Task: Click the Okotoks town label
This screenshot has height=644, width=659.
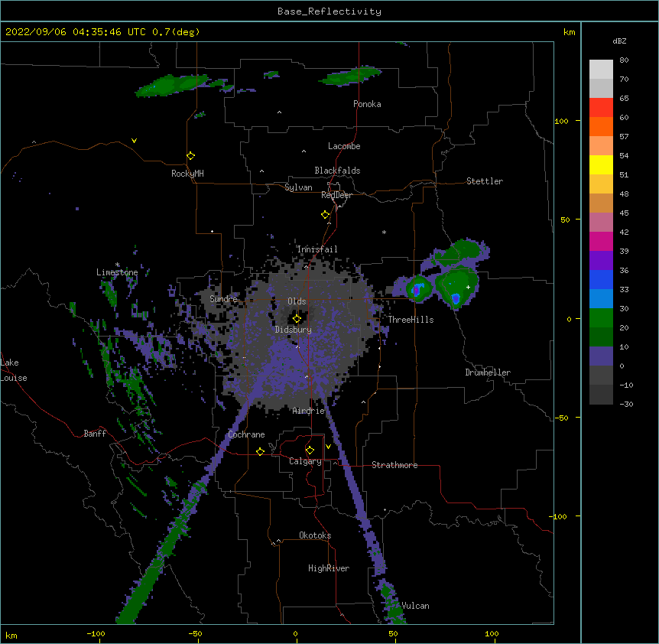Action: pyautogui.click(x=315, y=535)
